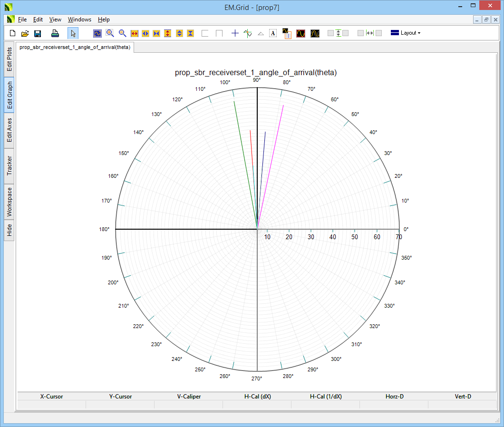Open the File menu
The height and width of the screenshot is (427, 504).
pos(22,19)
